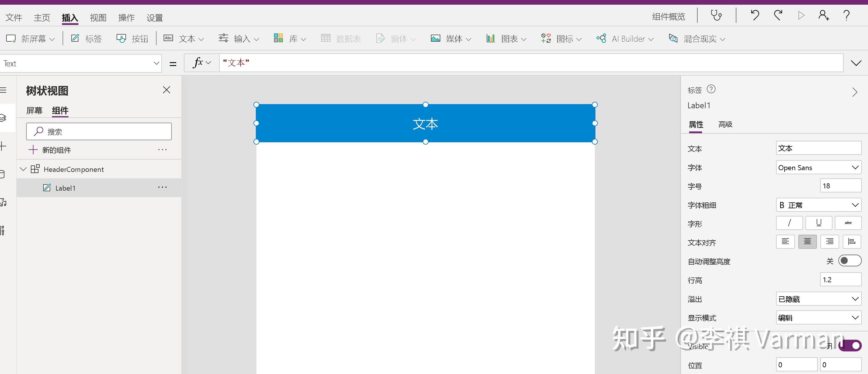Click the tree view search box
This screenshot has height=374, width=868.
(x=99, y=131)
